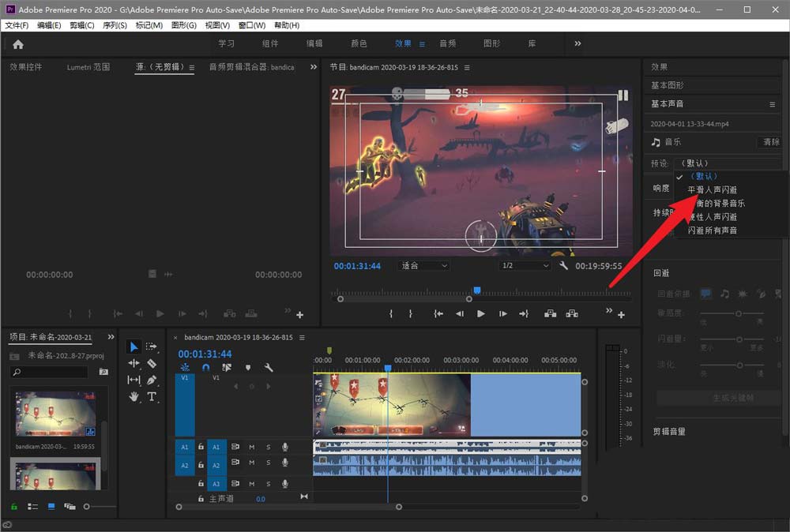This screenshot has height=532, width=790.
Task: Jump to the In point in program monitor
Action: tap(438, 313)
